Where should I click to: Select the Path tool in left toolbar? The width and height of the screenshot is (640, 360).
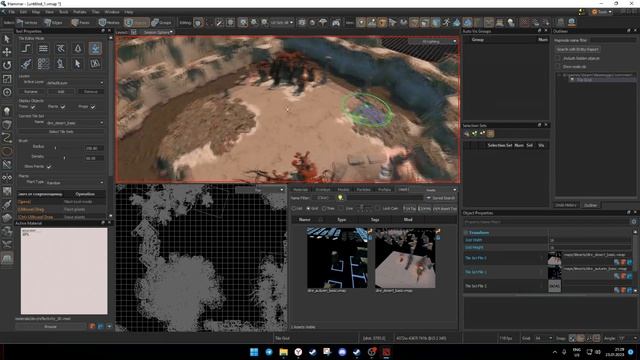tap(7, 138)
